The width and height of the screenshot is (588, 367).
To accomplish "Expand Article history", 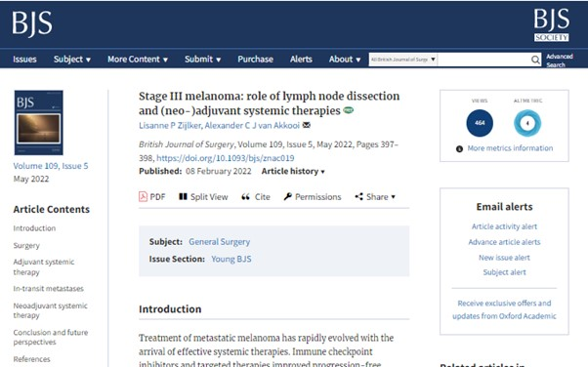I will click(293, 172).
